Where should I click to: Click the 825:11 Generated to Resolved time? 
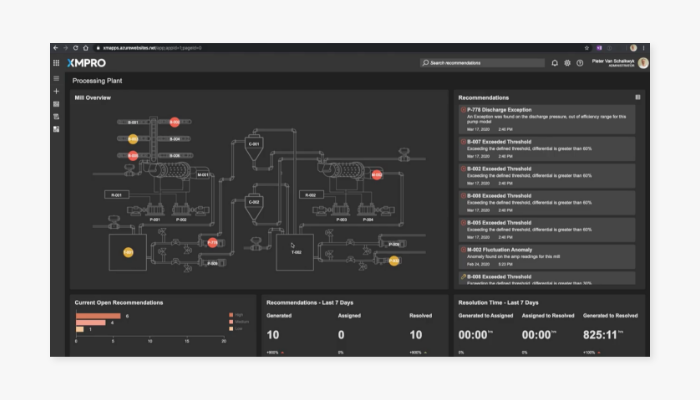(600, 335)
